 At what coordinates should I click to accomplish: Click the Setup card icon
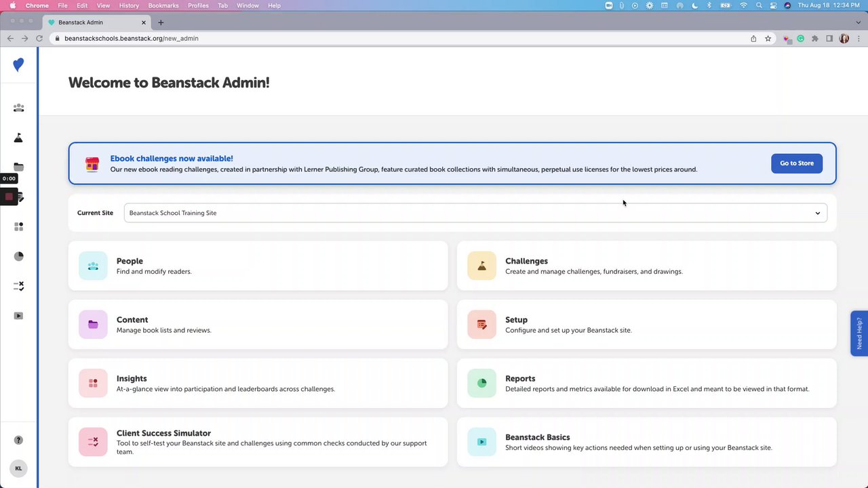point(481,325)
